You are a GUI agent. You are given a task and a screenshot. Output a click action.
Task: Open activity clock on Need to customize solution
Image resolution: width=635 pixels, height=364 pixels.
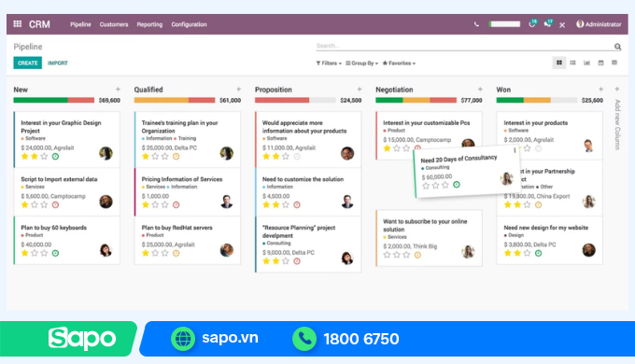click(297, 205)
